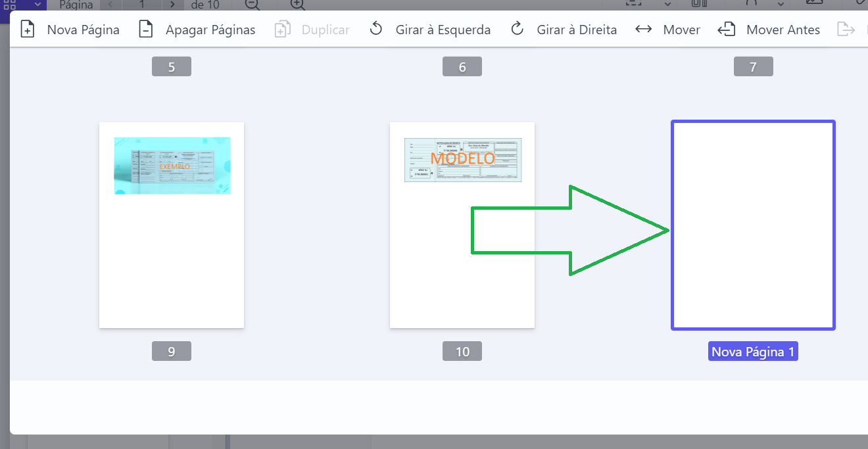Choose Girar à Esquerda label in toolbar
The image size is (868, 449).
tap(443, 30)
